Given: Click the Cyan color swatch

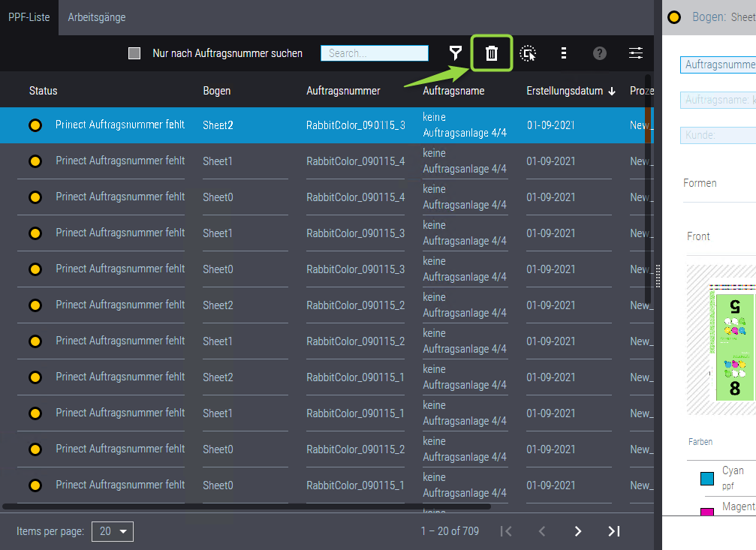Looking at the screenshot, I should click(x=706, y=478).
